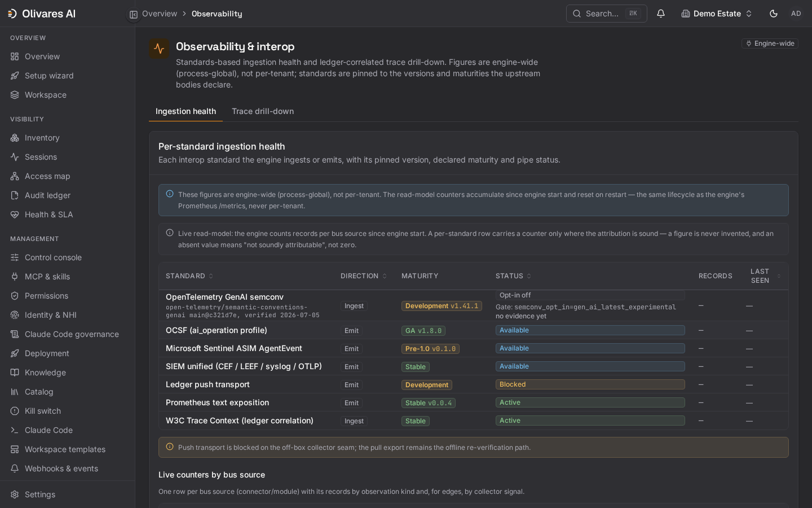Click the Records column header
Image resolution: width=812 pixels, height=508 pixels.
715,276
